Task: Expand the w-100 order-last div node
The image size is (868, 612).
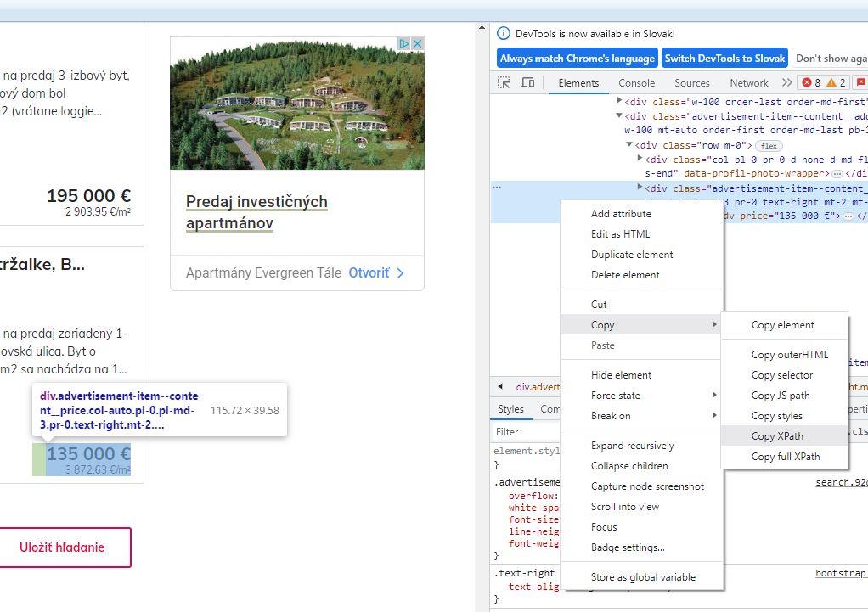Action: (x=619, y=102)
